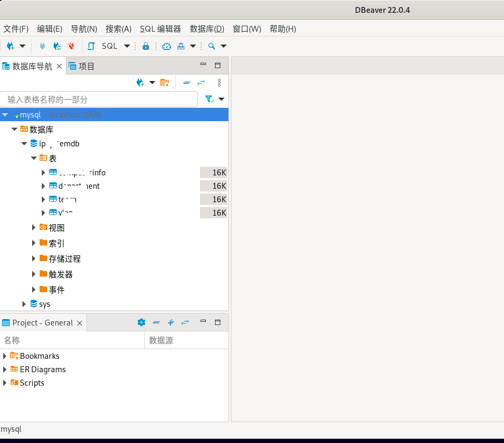
Task: Open the SQL editor options dropdown arrow
Action: (127, 46)
